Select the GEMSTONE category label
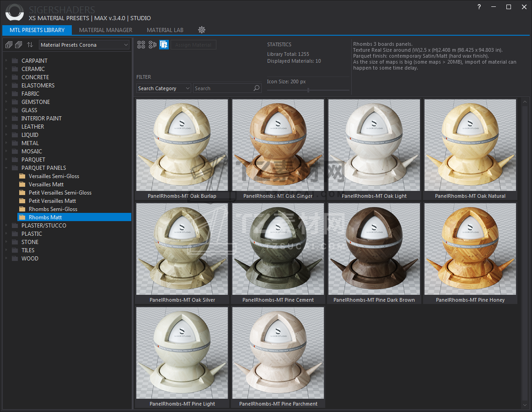The width and height of the screenshot is (532, 412). [x=36, y=102]
